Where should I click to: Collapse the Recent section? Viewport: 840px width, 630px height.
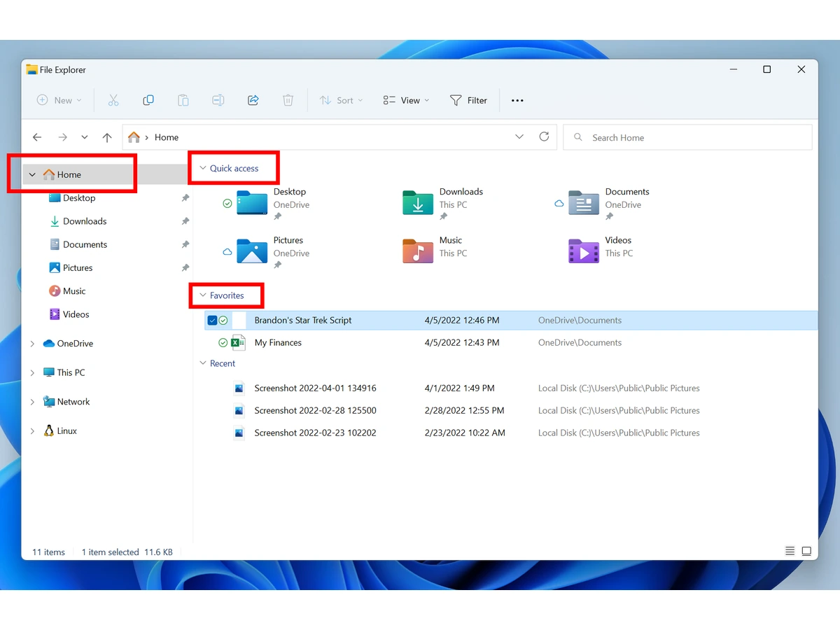click(x=203, y=363)
